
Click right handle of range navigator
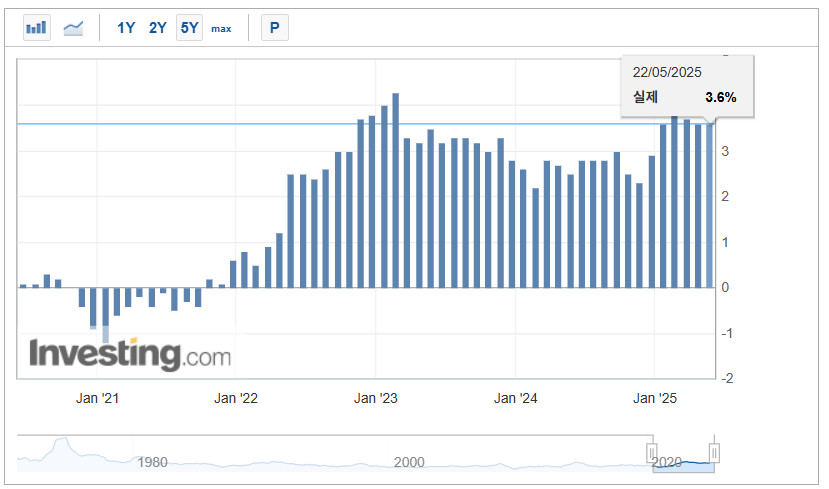pos(714,453)
